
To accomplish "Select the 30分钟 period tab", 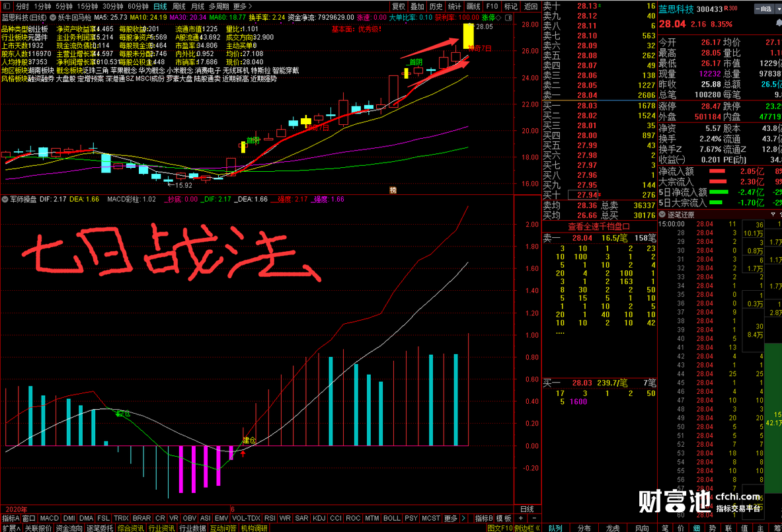I will (113, 7).
